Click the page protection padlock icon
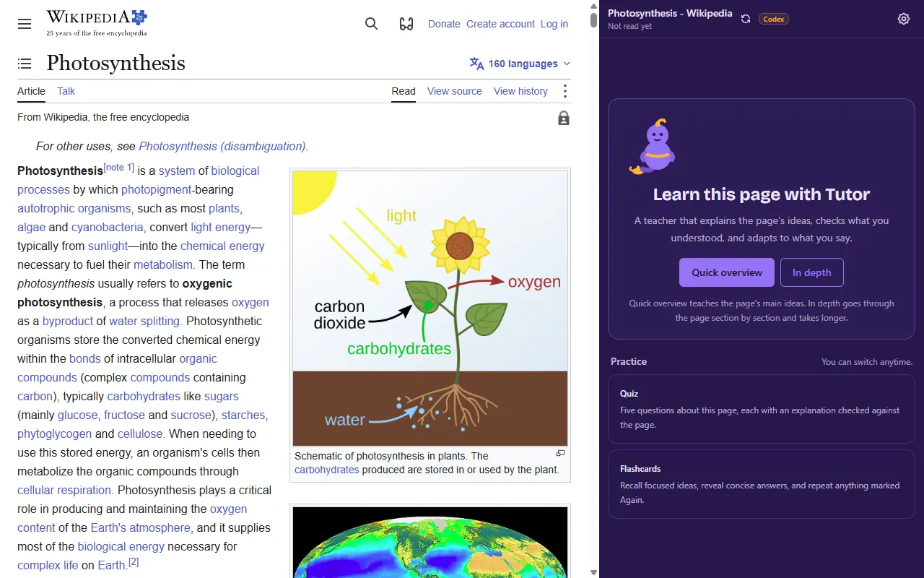The image size is (924, 578). [x=564, y=118]
